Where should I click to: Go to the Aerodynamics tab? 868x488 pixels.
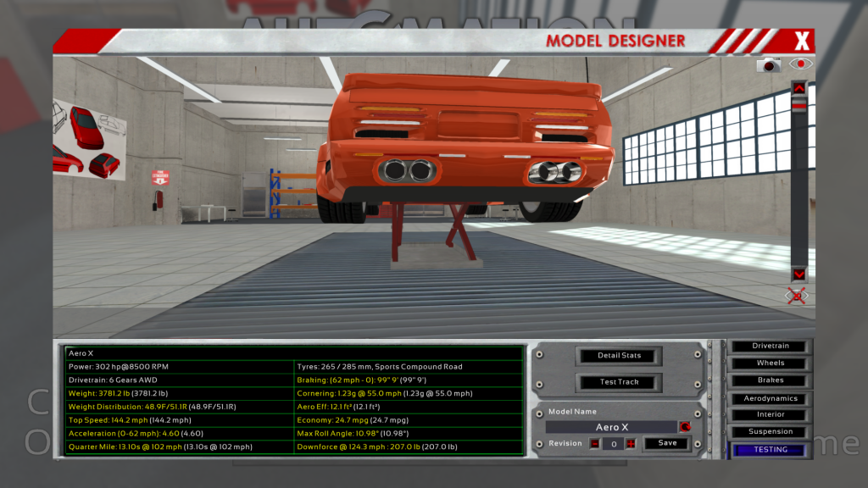pyautogui.click(x=770, y=398)
